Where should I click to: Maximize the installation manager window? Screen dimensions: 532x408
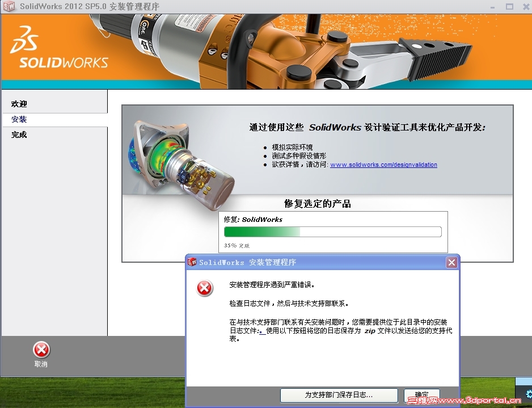pos(510,6)
